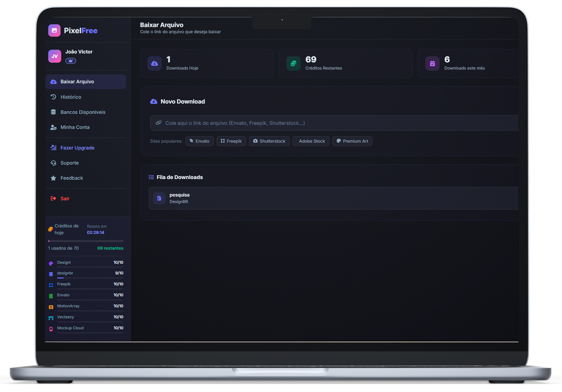Click the designbr credits progress bar
This screenshot has height=392, width=562.
coord(90,278)
